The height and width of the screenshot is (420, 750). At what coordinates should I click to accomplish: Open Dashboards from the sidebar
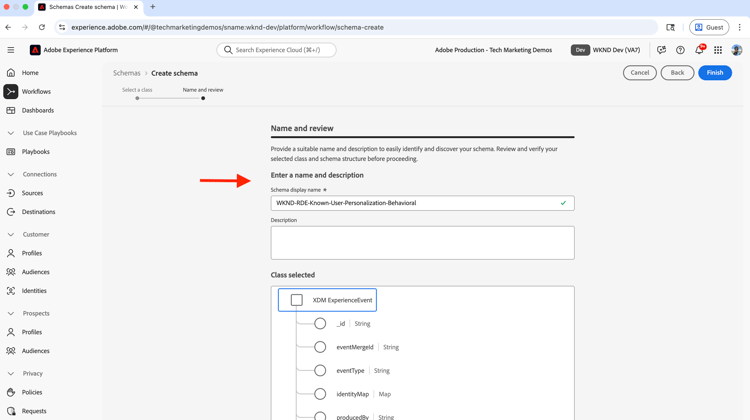[38, 111]
